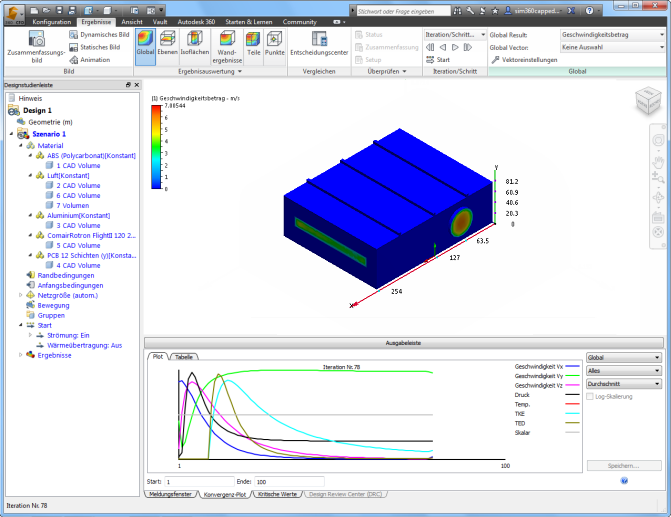
Task: Switch to the Kritische Werte tab
Action: pos(278,494)
